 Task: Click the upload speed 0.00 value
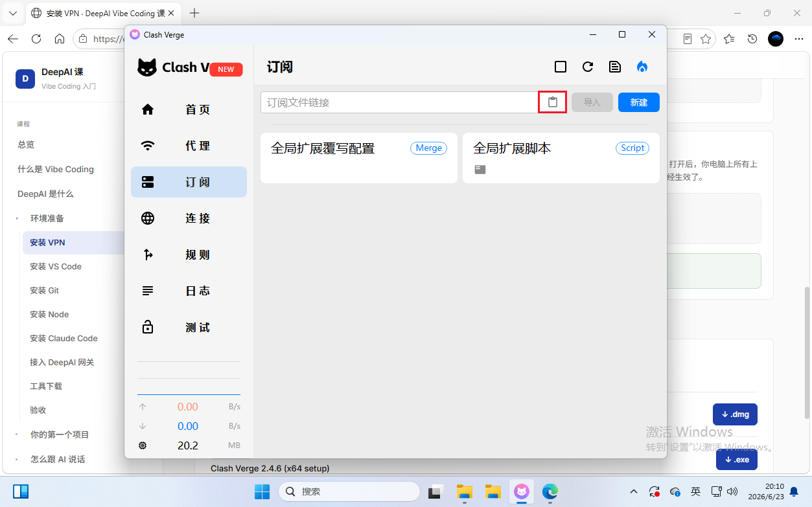click(188, 407)
